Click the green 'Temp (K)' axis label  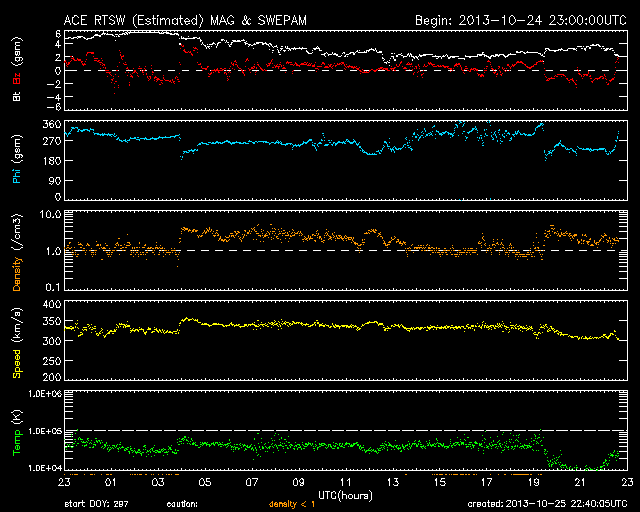[x=17, y=432]
